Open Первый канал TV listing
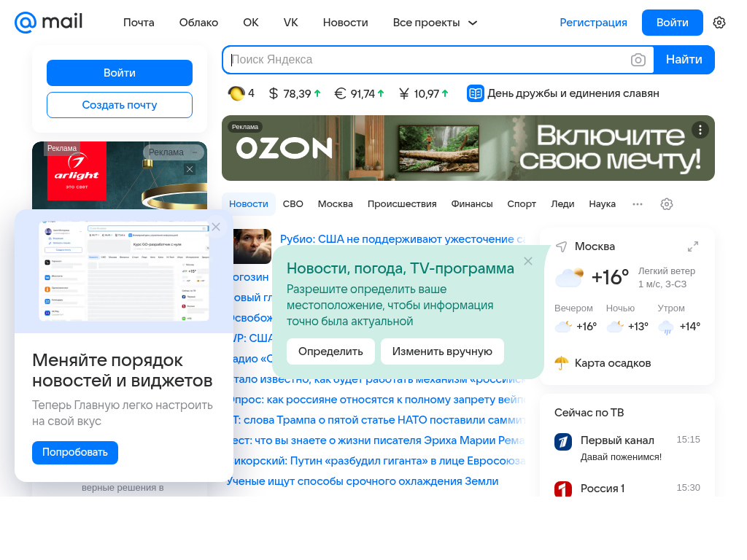Image resolution: width=747 pixels, height=560 pixels. click(627, 448)
